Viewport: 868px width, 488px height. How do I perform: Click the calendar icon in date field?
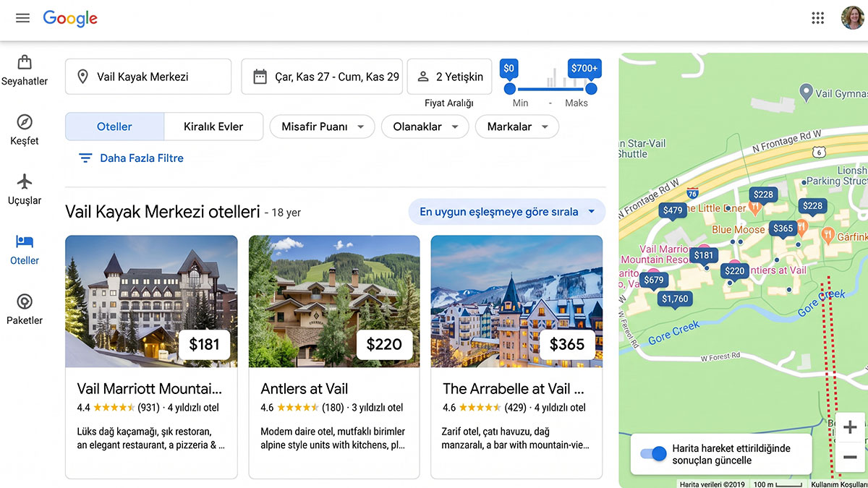[x=260, y=77]
